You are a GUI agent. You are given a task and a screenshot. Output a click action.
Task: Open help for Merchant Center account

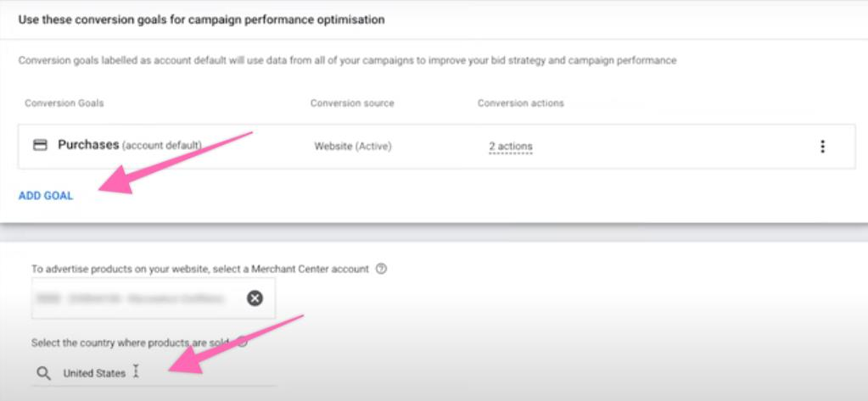coord(381,269)
